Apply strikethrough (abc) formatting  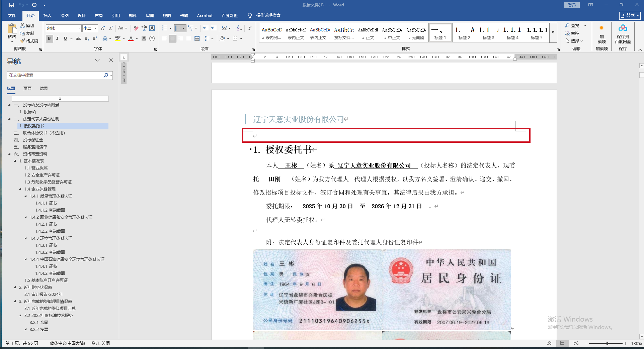79,39
